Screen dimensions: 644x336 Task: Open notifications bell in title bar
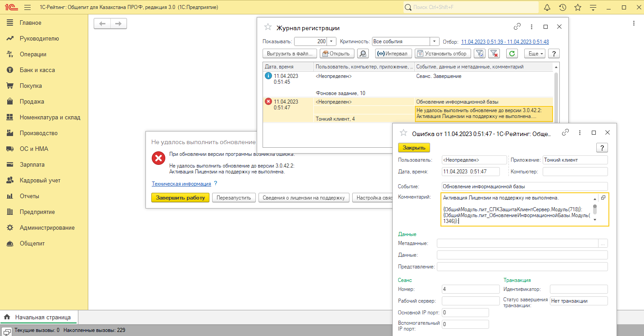[547, 8]
